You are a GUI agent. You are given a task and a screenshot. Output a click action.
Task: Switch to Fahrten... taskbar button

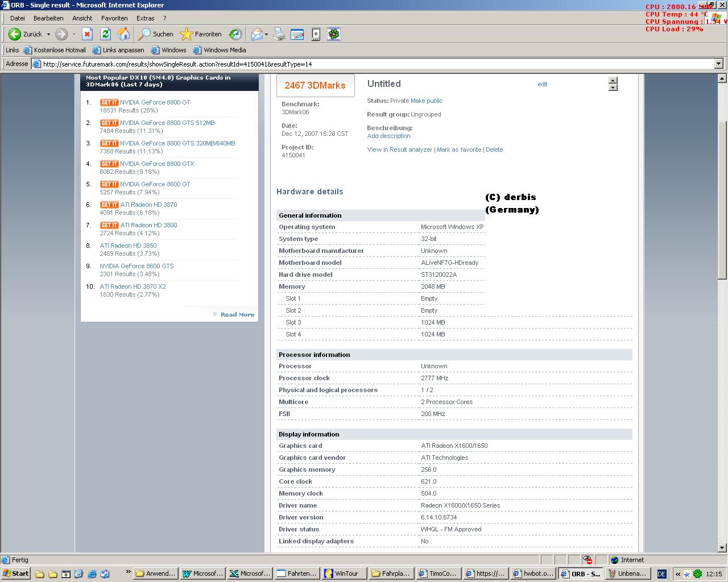(297, 573)
